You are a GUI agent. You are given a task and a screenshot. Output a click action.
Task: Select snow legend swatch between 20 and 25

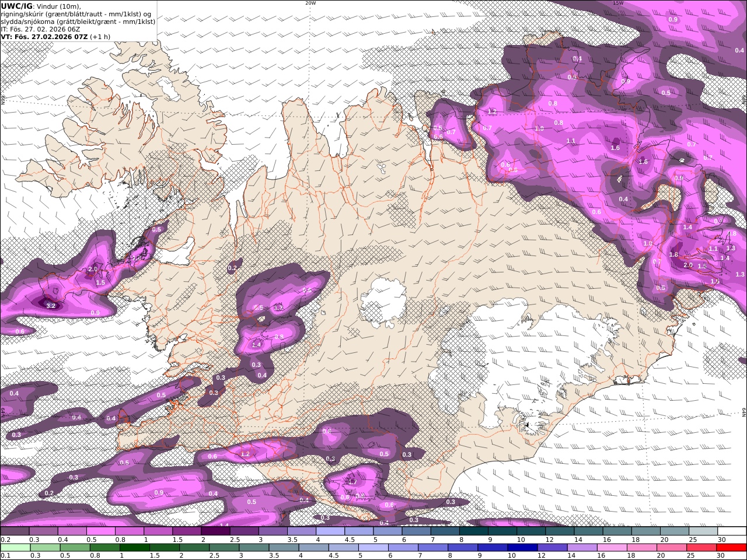click(x=675, y=531)
